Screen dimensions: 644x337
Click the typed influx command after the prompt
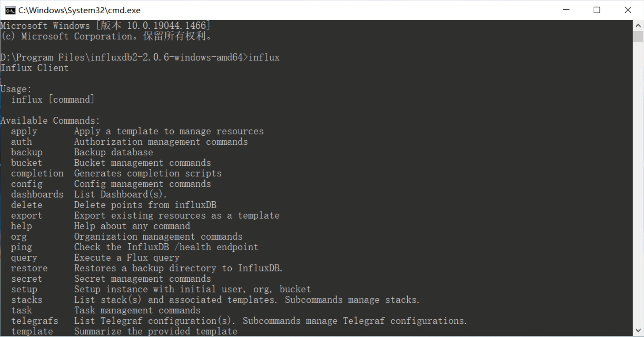coord(264,58)
